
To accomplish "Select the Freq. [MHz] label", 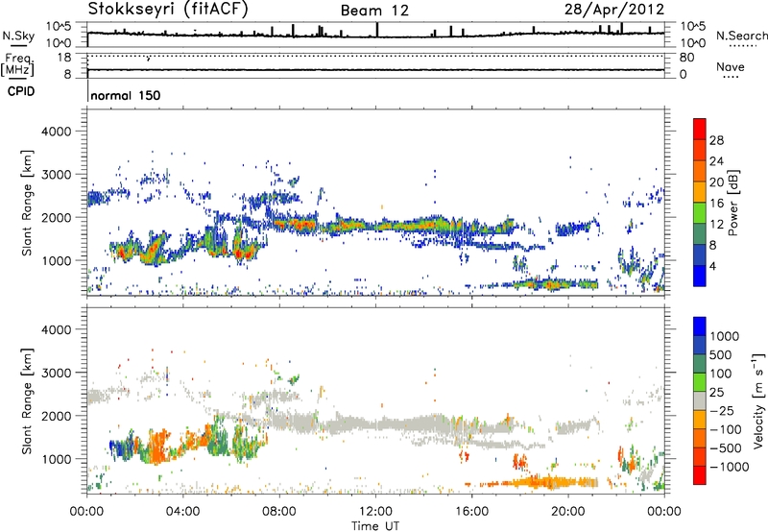I will pos(18,65).
